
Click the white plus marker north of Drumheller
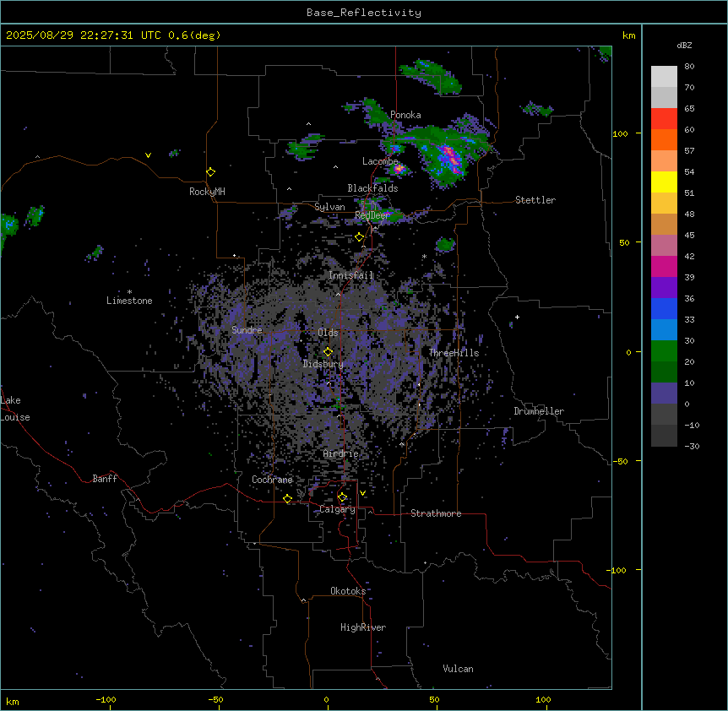click(517, 317)
